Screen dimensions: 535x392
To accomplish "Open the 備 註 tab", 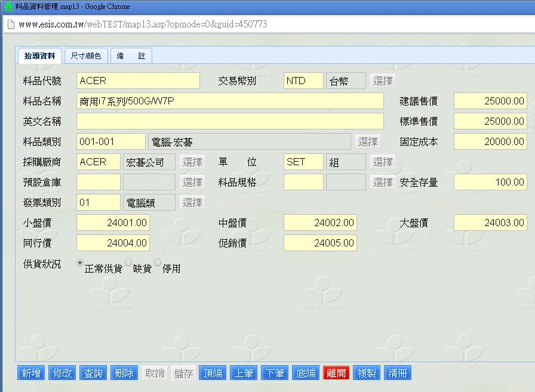I will tap(131, 56).
